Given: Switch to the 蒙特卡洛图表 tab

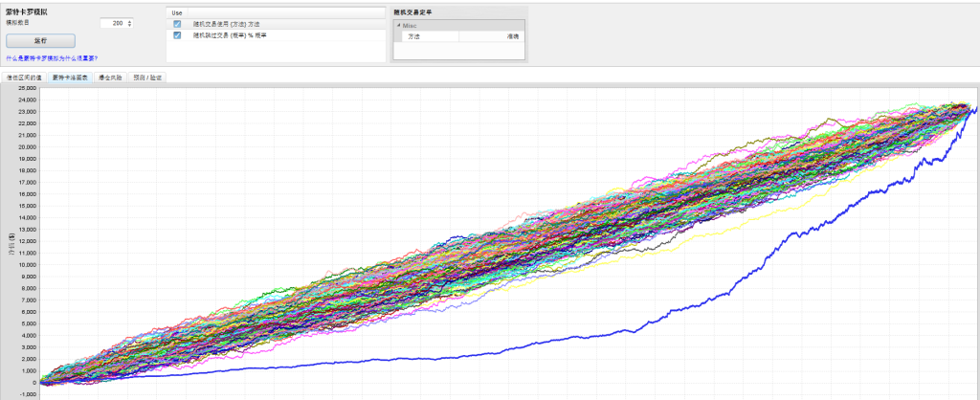Looking at the screenshot, I should click(70, 77).
